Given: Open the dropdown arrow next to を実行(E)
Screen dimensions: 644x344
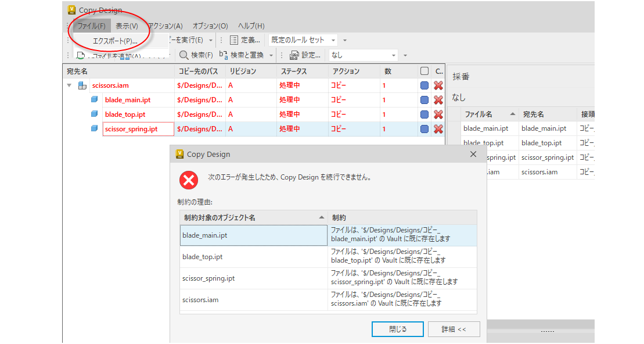Looking at the screenshot, I should point(211,40).
